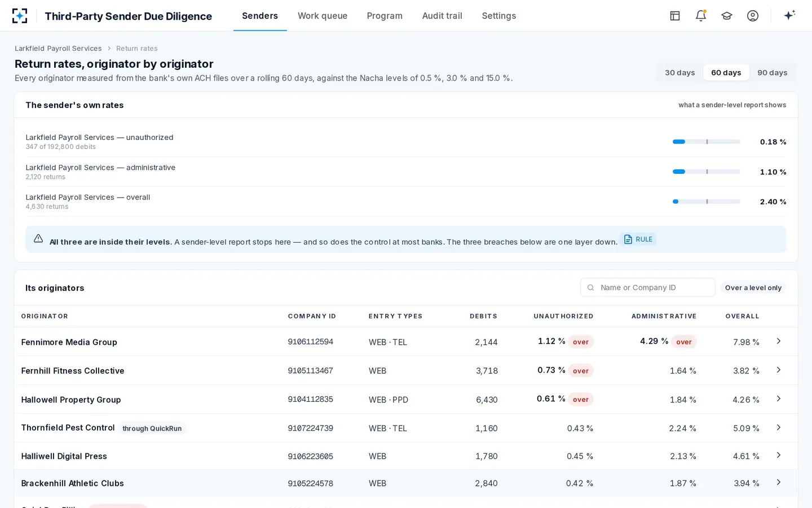The width and height of the screenshot is (812, 508).
Task: Focus the Name or Company ID search field
Action: point(648,288)
